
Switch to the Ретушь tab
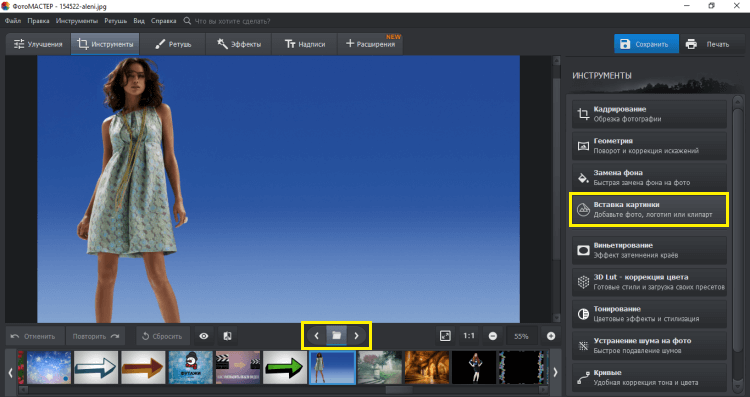point(173,44)
